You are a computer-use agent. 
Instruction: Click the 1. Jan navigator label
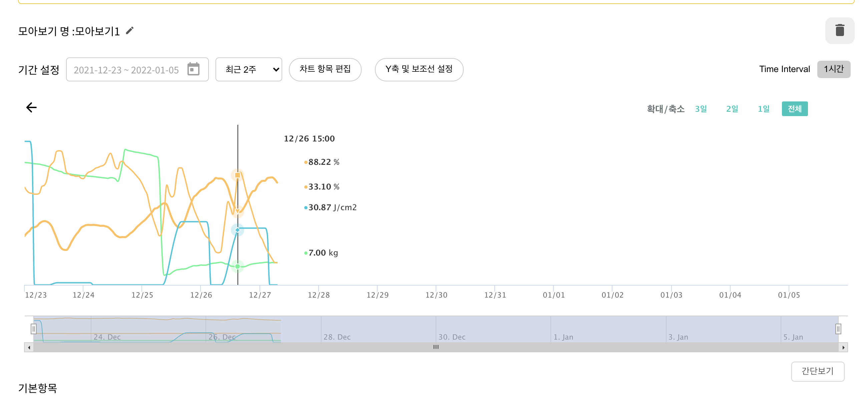tap(563, 337)
